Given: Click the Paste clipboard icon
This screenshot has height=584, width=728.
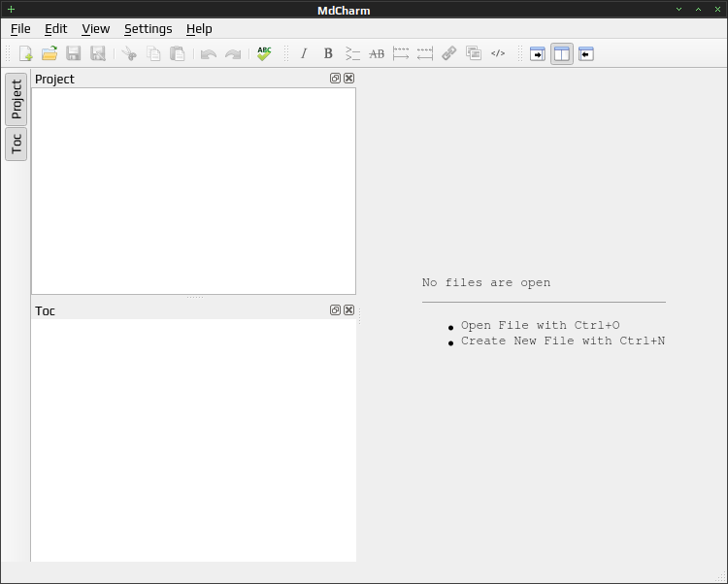Looking at the screenshot, I should click(178, 53).
